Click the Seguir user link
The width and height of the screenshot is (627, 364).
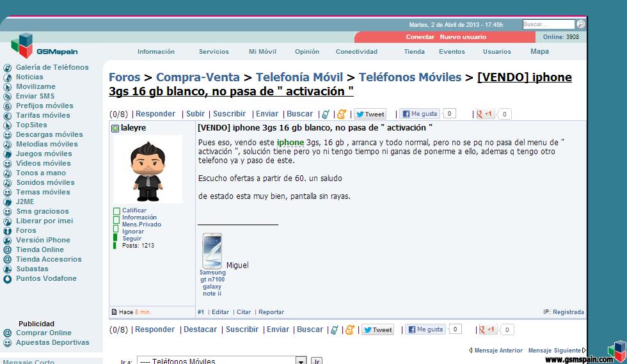point(132,239)
